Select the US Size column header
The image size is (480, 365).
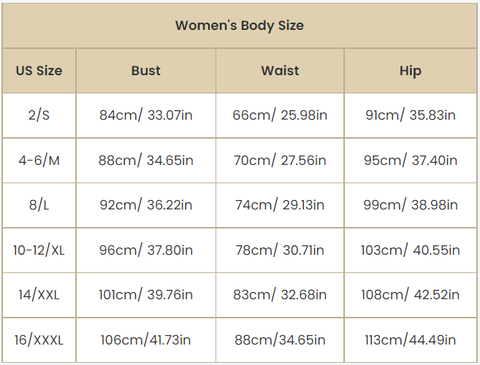[39, 71]
